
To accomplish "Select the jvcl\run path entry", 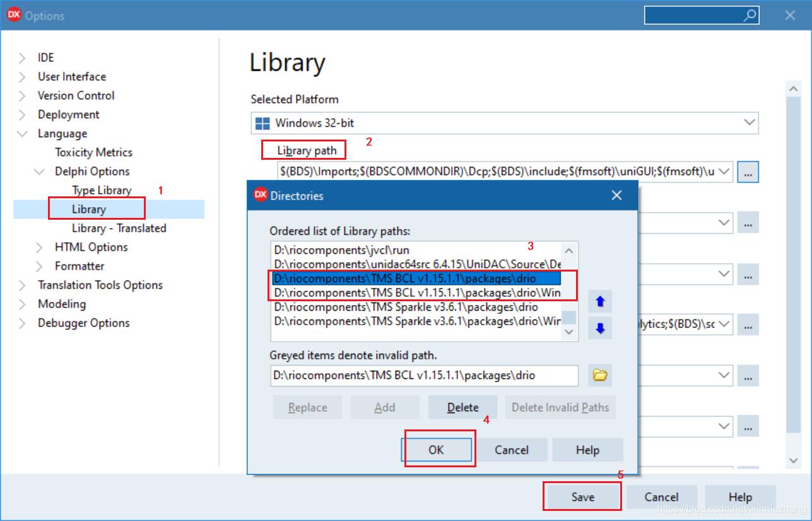I will 415,250.
